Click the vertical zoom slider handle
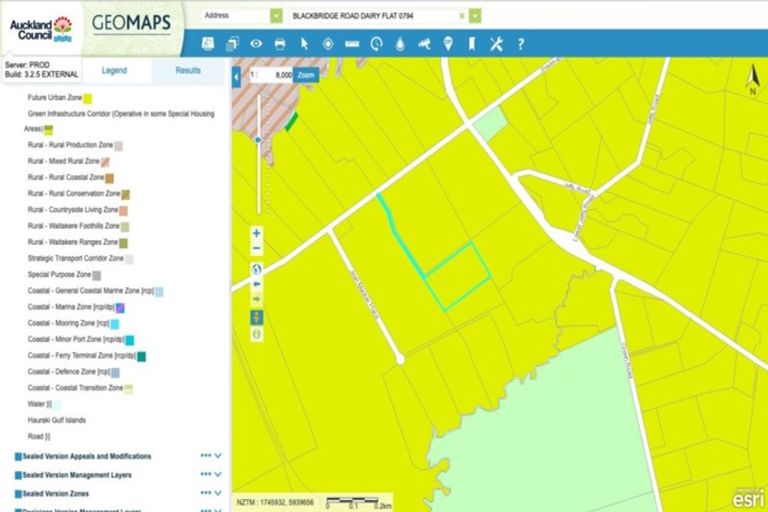This screenshot has width=768, height=512. point(258,140)
